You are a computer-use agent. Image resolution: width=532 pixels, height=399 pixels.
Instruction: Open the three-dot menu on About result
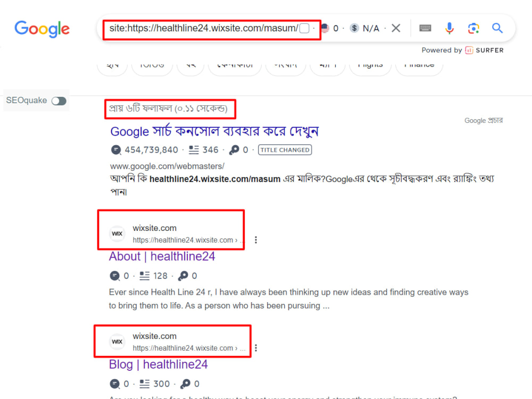tap(256, 240)
